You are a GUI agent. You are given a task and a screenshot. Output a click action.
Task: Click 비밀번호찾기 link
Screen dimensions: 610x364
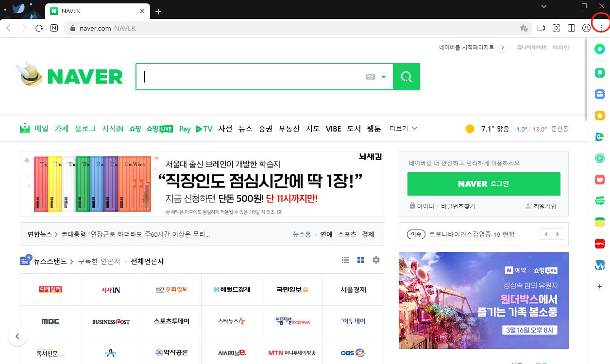[458, 206]
